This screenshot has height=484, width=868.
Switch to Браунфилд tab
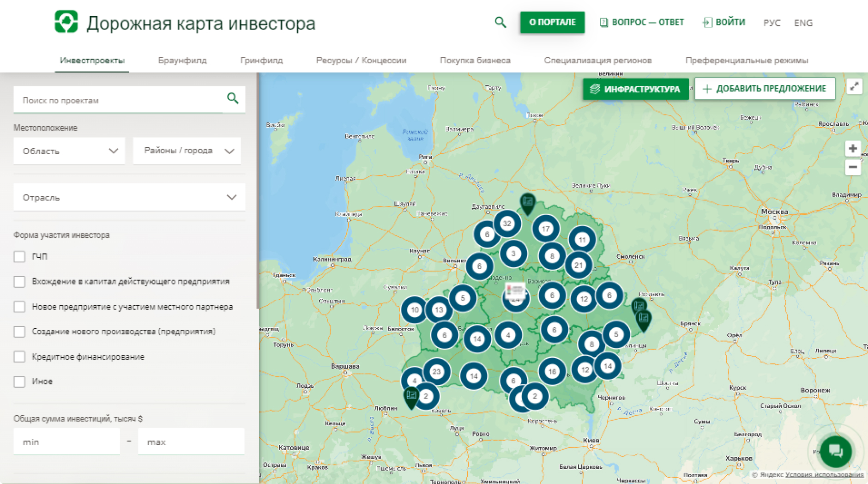(182, 60)
